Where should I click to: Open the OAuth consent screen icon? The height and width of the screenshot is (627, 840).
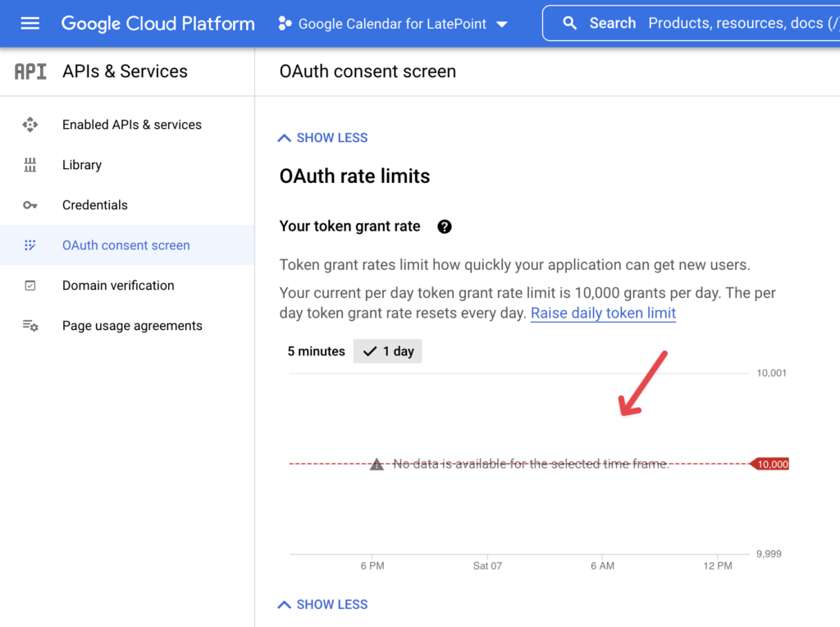pos(30,245)
